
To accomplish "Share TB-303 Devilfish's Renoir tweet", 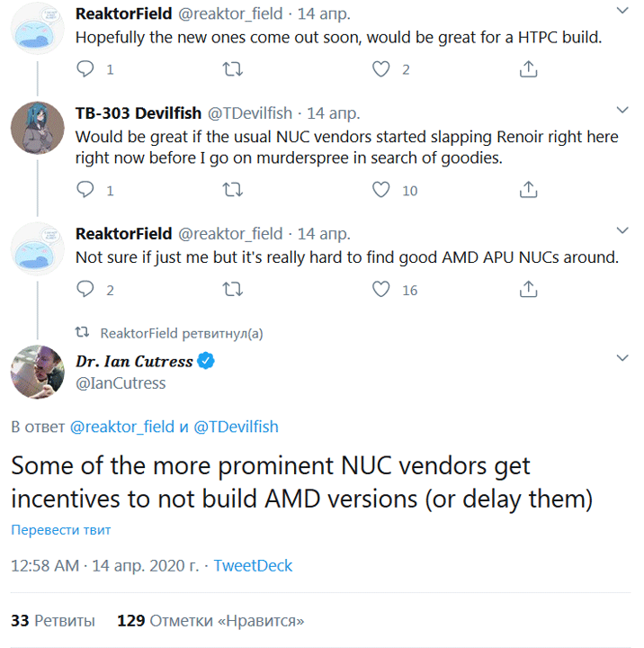I will tap(529, 190).
